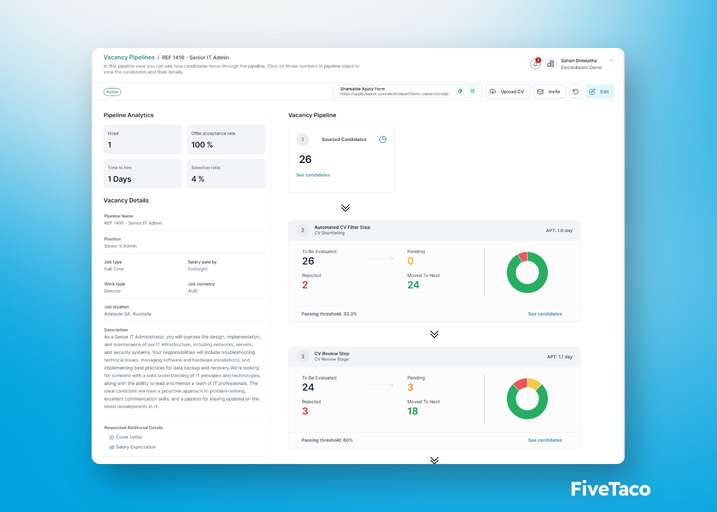Click the 26 count in Sourced Candidates

305,159
